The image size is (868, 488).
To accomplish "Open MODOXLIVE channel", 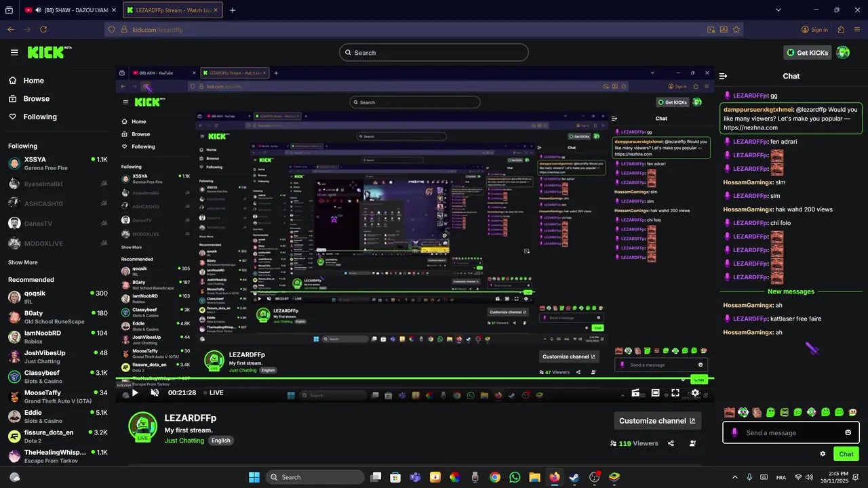I will pyautogui.click(x=58, y=243).
